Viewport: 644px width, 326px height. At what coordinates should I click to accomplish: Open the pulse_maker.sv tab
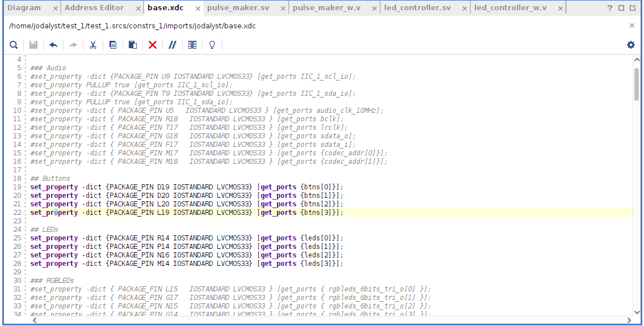pyautogui.click(x=238, y=8)
